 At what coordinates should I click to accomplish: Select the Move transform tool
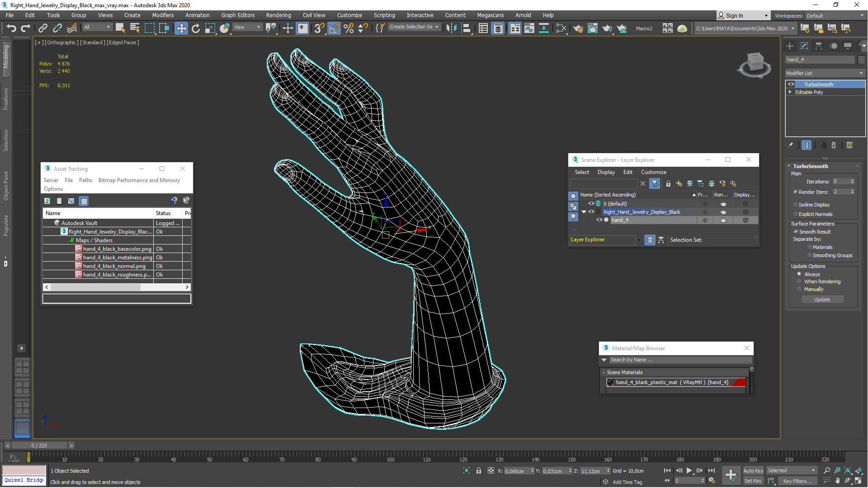(181, 28)
